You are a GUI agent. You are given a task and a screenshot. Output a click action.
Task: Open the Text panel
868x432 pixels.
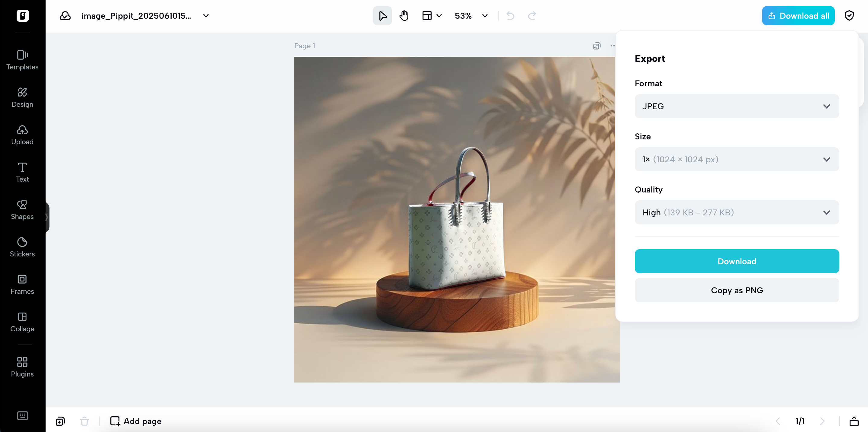[x=22, y=173]
